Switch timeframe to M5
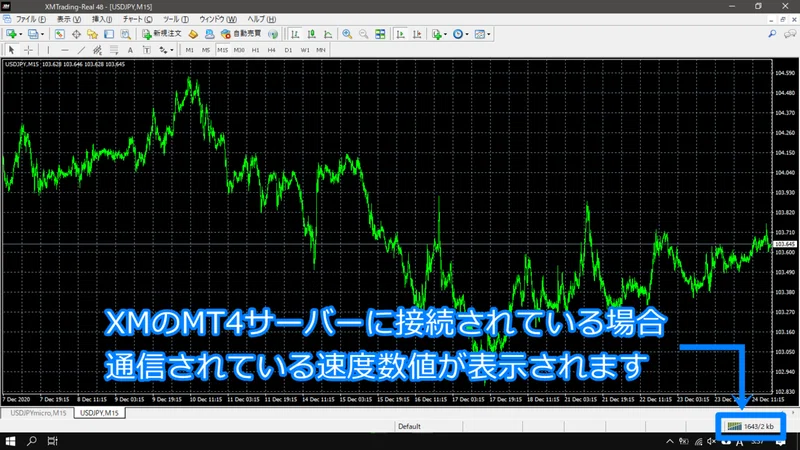800x450 pixels. pos(206,50)
